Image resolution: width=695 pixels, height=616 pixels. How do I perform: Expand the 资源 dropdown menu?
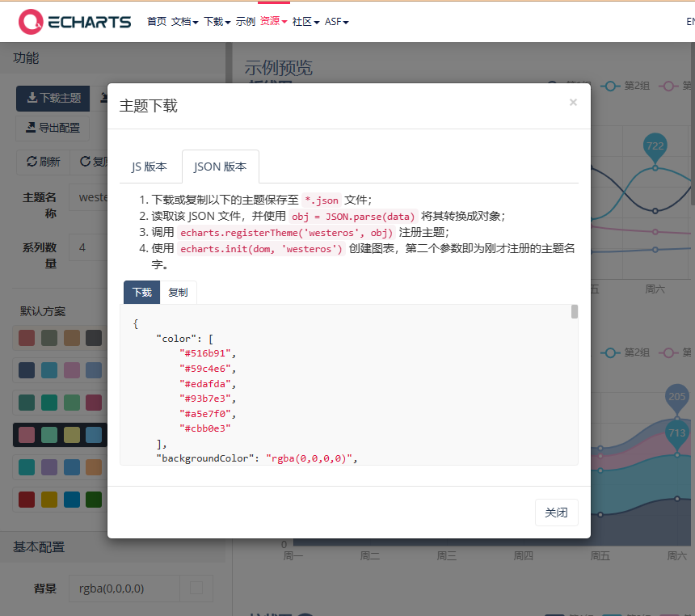pos(273,21)
